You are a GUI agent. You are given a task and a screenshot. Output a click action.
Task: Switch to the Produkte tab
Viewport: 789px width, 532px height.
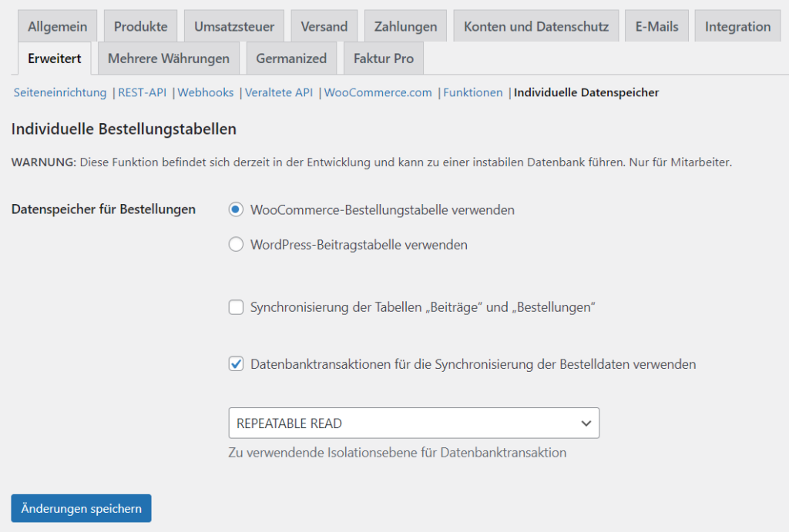[x=140, y=26]
